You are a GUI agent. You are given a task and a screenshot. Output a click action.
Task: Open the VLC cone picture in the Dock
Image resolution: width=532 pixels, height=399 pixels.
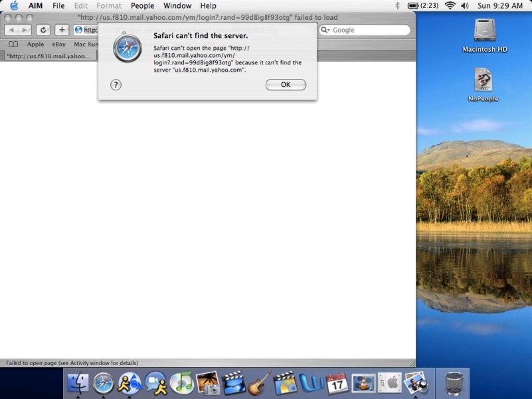[363, 383]
